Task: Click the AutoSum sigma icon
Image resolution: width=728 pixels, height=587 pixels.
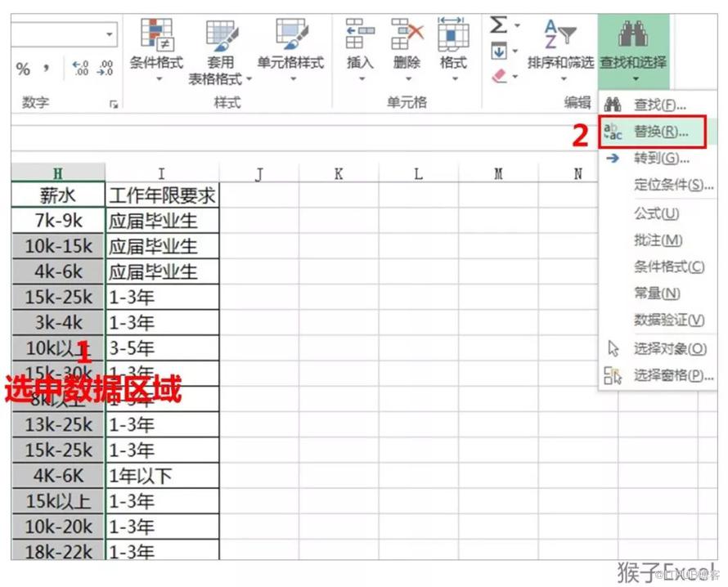Action: coord(499,25)
